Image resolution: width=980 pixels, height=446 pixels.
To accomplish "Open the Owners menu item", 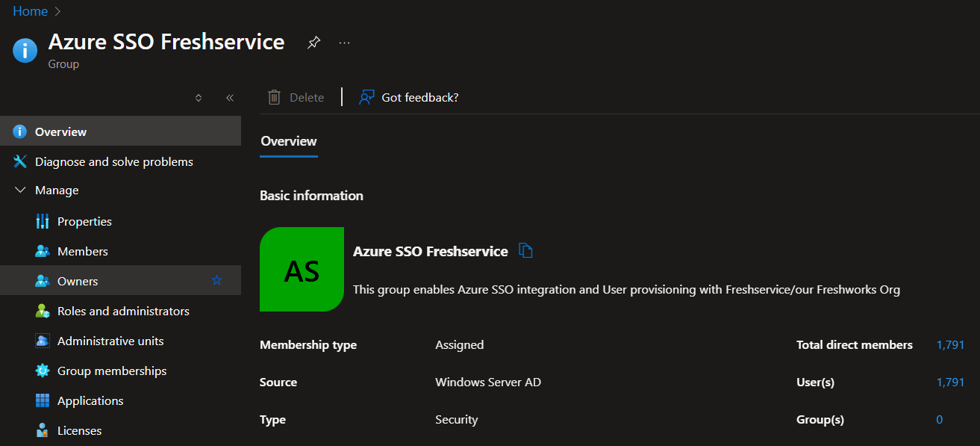I will click(x=120, y=281).
